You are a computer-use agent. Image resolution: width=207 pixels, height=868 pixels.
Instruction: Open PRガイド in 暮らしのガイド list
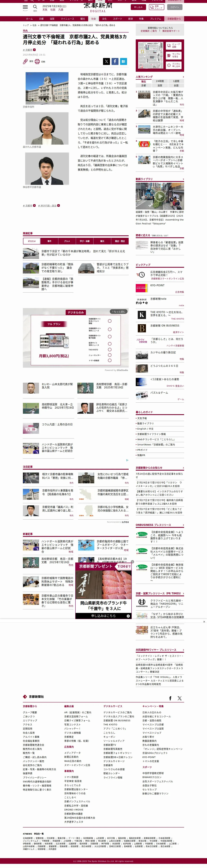coord(142,450)
